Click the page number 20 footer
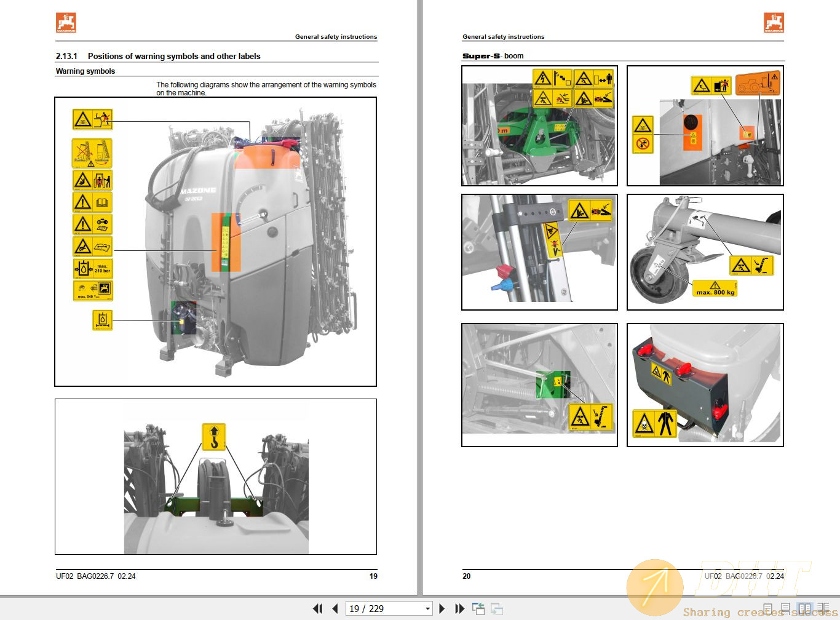The image size is (840, 620). click(467, 576)
